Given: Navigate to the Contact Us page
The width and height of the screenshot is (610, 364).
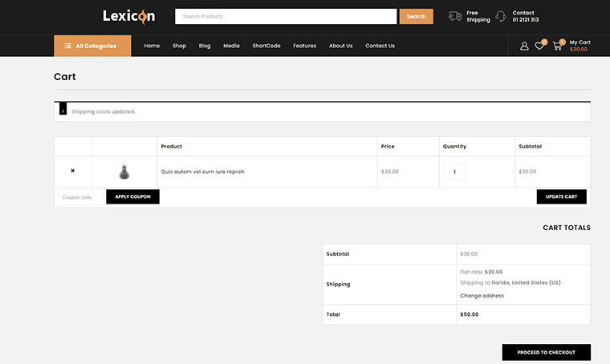Looking at the screenshot, I should [x=380, y=46].
